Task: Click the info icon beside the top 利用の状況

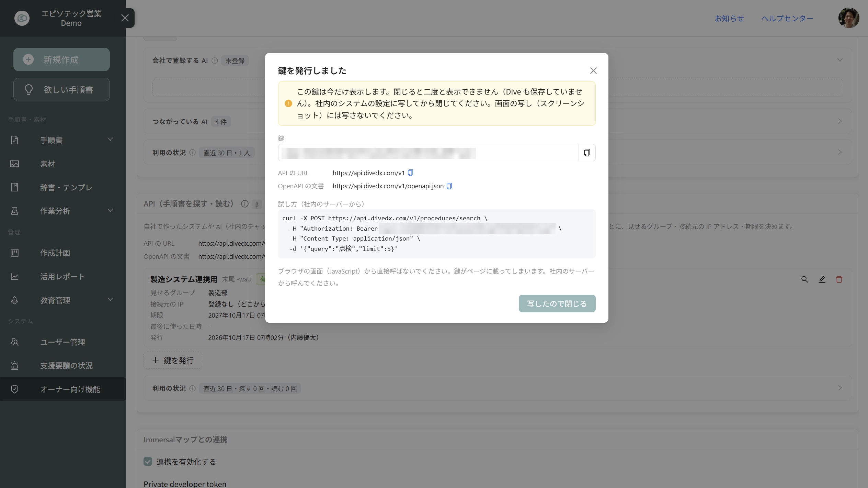Action: pos(192,153)
